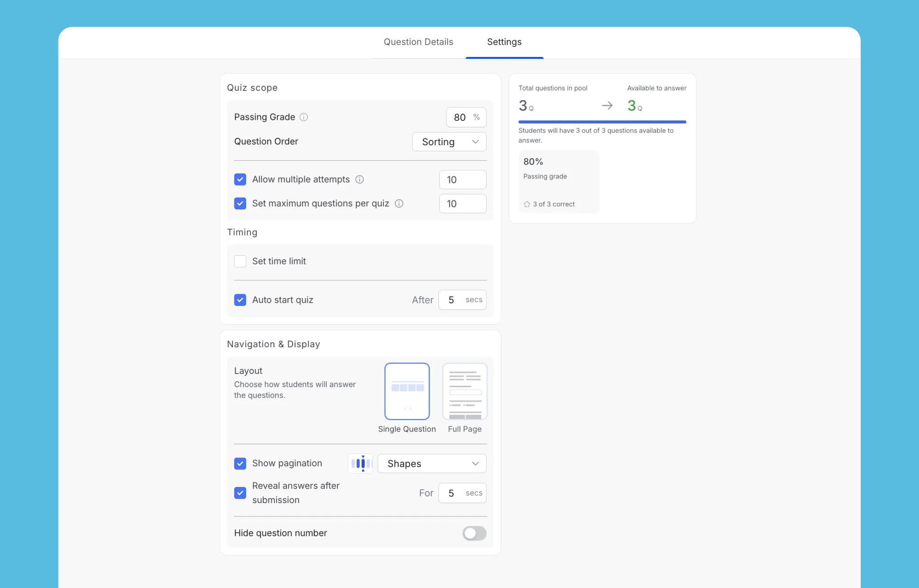This screenshot has height=588, width=919.
Task: Click the Navigation & Display heading
Action: 273,344
